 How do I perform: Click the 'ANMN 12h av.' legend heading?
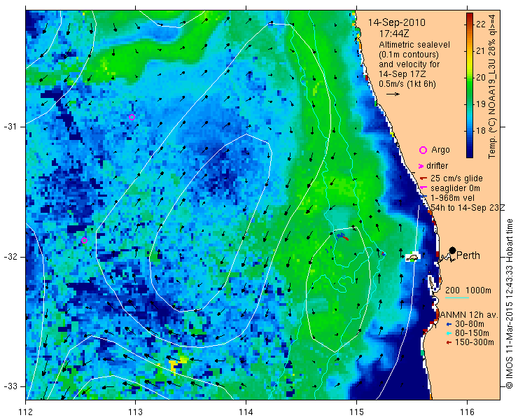[x=468, y=314]
